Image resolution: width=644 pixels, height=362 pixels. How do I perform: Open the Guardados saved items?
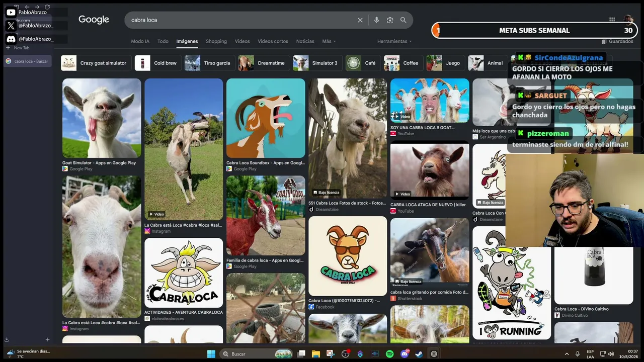(617, 41)
